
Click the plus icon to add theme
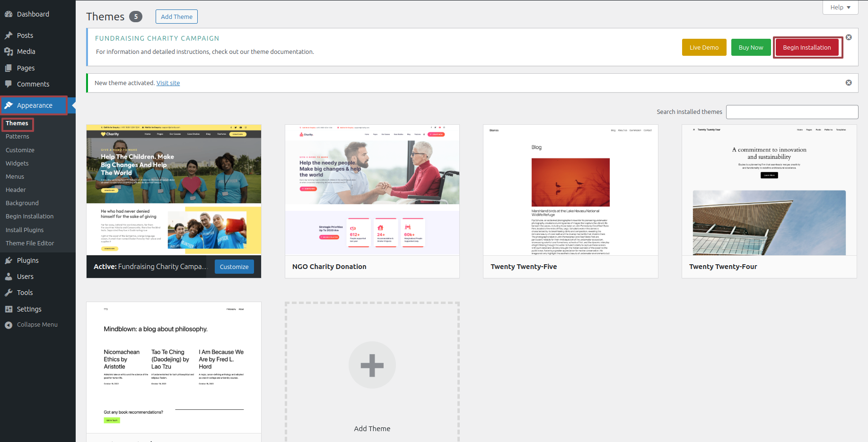(372, 365)
